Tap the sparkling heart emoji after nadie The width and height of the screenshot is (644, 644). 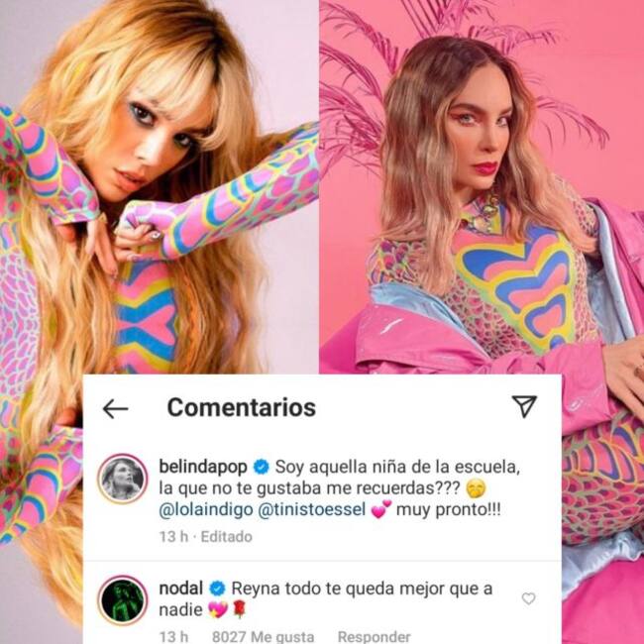218,610
